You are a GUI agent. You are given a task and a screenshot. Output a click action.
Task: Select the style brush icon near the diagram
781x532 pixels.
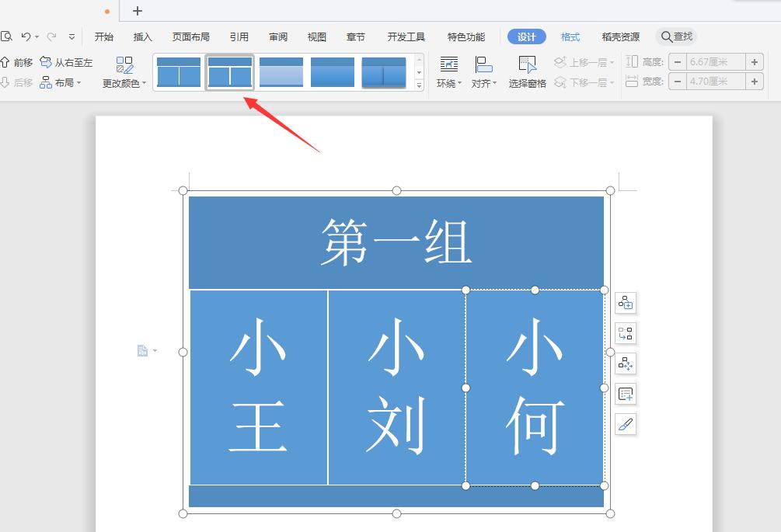click(x=626, y=425)
